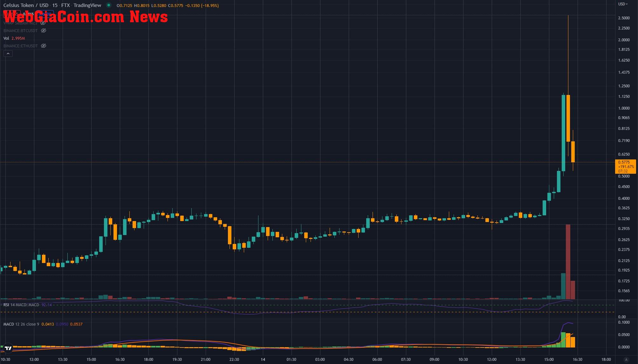Click the tall red volume bar
This screenshot has width=638, height=364.
click(x=568, y=262)
